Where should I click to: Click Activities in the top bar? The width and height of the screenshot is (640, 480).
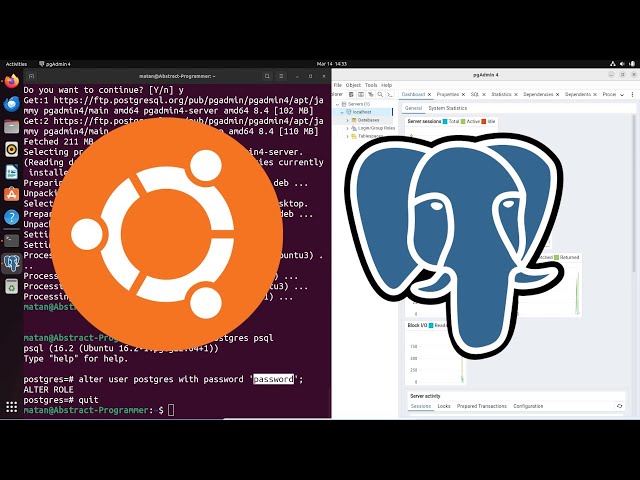pos(16,64)
